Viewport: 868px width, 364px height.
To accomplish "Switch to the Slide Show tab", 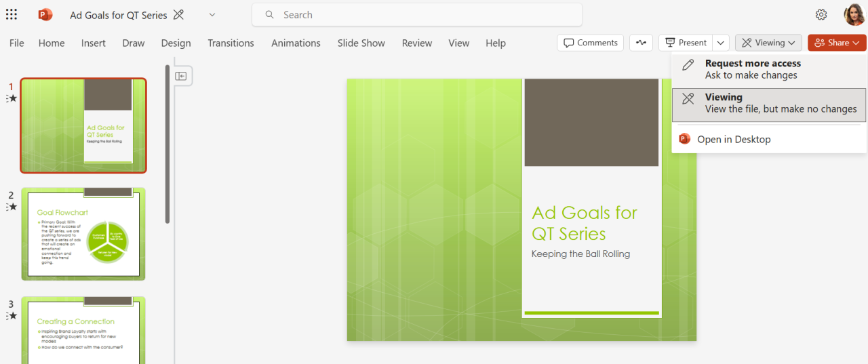I will [361, 43].
